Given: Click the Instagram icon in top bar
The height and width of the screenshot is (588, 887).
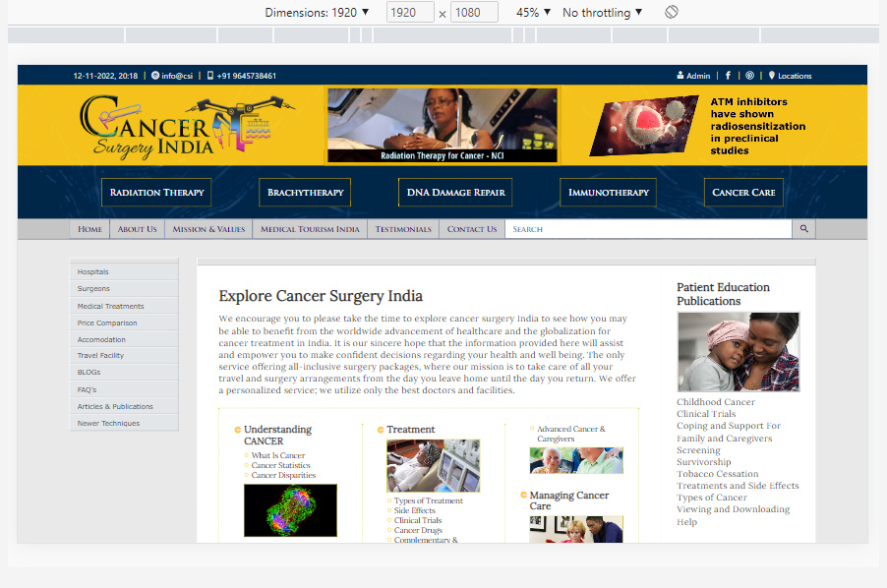Looking at the screenshot, I should pyautogui.click(x=749, y=76).
